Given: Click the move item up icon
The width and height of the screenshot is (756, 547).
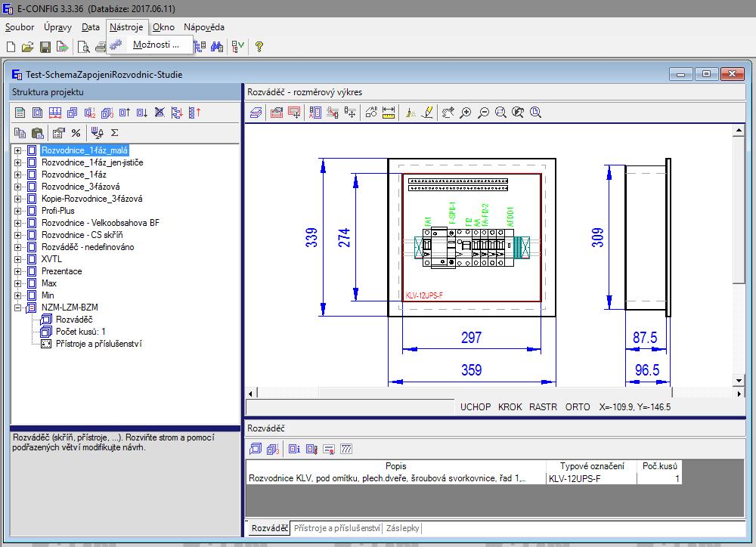Looking at the screenshot, I should (x=125, y=113).
